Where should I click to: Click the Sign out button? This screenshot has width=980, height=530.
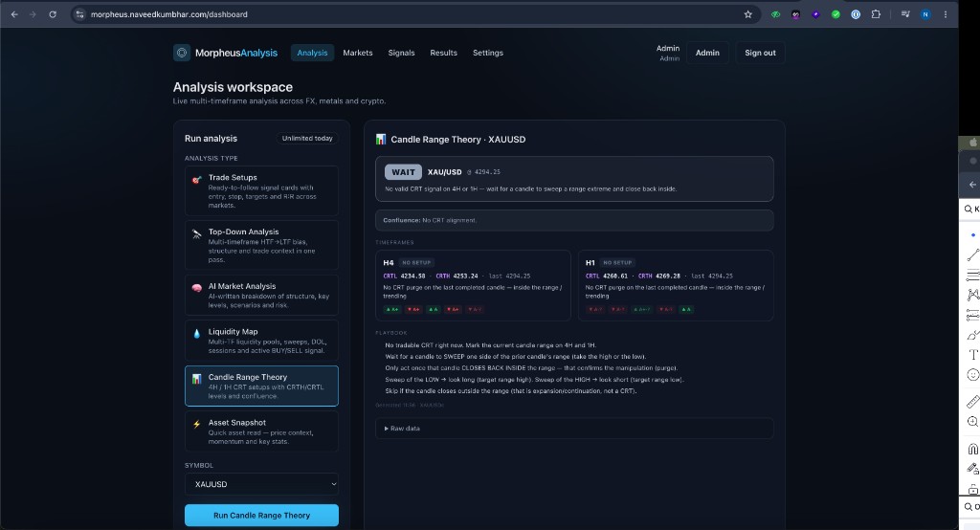[760, 53]
